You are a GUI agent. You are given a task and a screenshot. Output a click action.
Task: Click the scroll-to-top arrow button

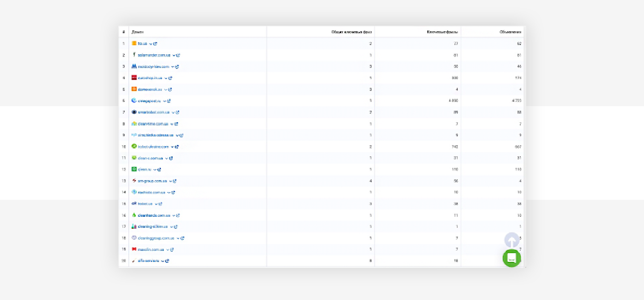coord(512,240)
